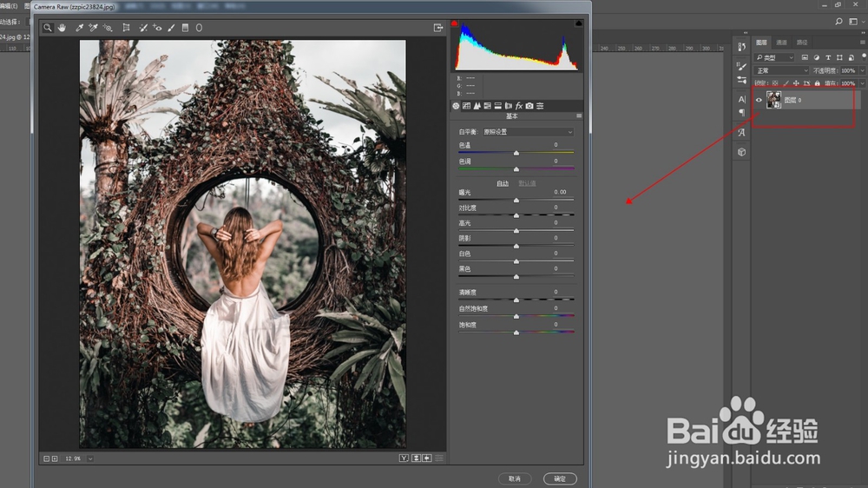The width and height of the screenshot is (868, 488).
Task: Toggle lock all layer icon
Action: click(817, 83)
